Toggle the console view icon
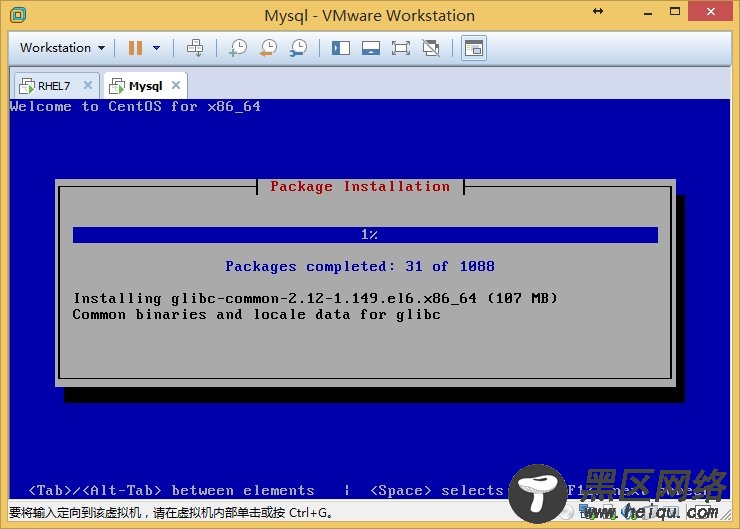The width and height of the screenshot is (740, 529). tap(474, 48)
